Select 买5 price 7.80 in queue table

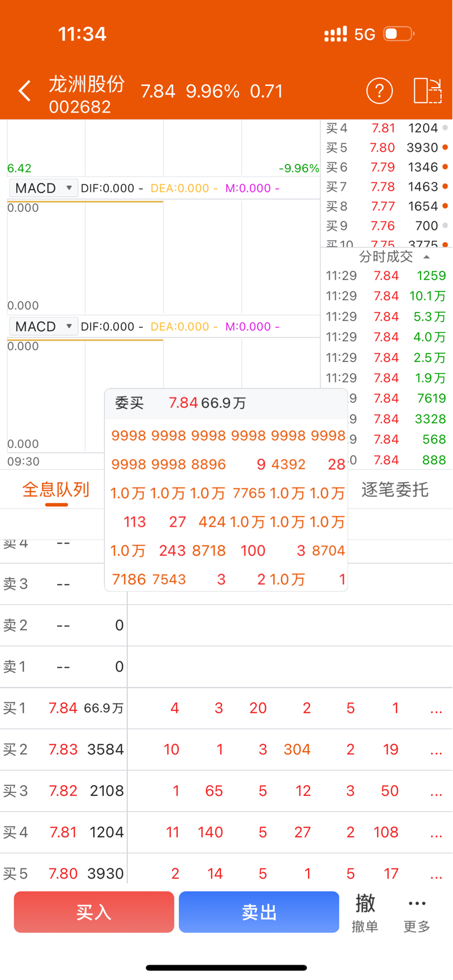(x=63, y=873)
